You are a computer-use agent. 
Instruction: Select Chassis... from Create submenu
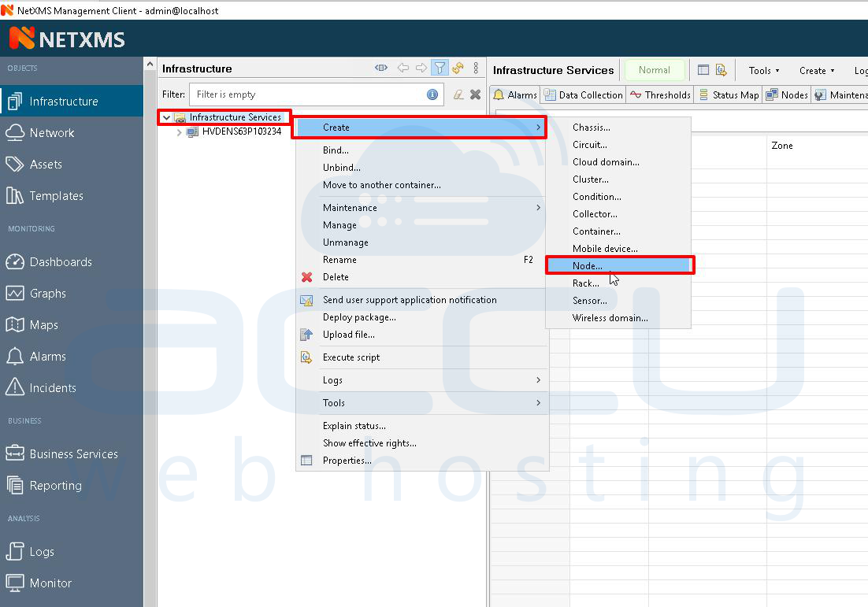point(619,128)
